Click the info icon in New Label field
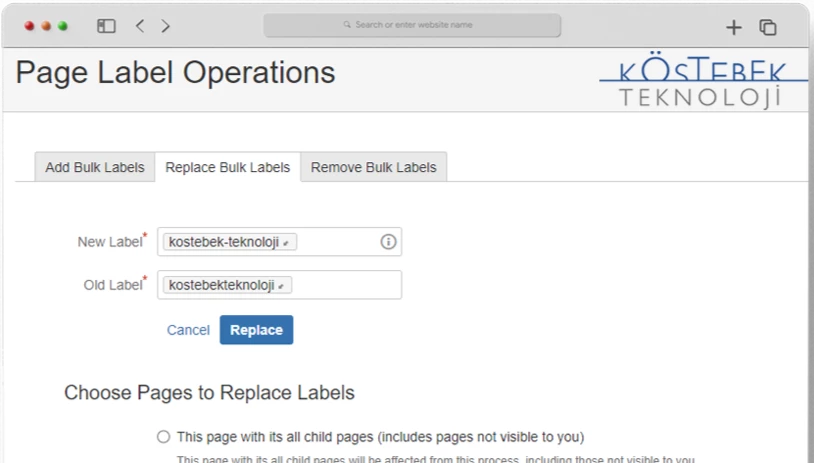The height and width of the screenshot is (463, 814). [388, 241]
